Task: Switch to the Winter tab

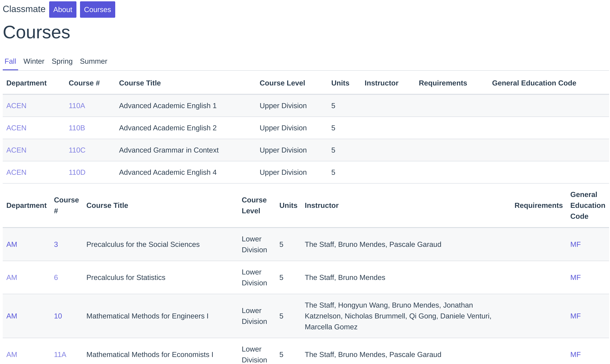Action: click(34, 61)
